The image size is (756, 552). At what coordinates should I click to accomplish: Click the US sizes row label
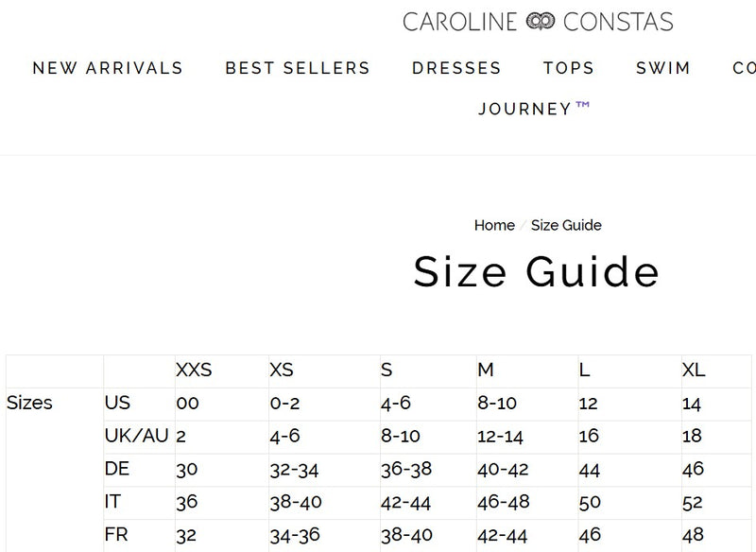click(117, 403)
